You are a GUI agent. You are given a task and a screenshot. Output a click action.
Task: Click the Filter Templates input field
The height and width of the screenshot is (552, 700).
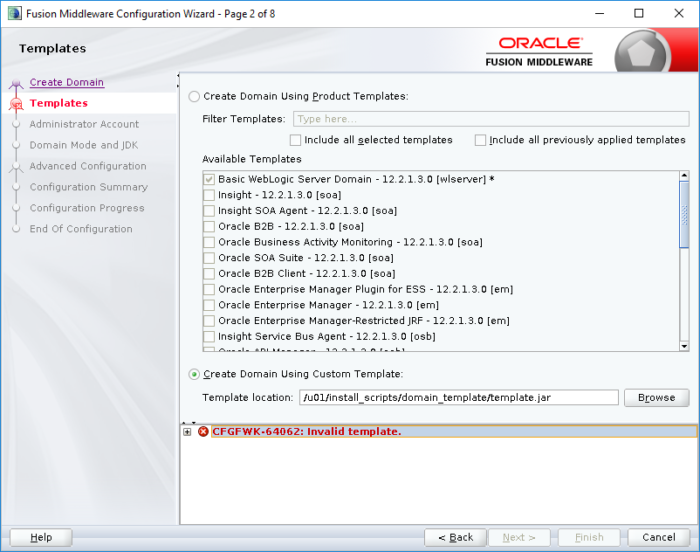click(x=491, y=119)
